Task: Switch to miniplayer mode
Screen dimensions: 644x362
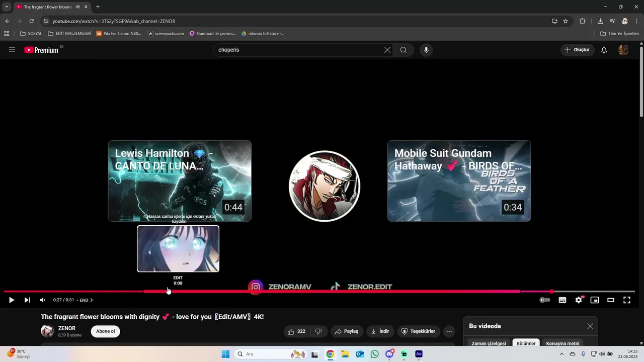Action: (x=595, y=300)
